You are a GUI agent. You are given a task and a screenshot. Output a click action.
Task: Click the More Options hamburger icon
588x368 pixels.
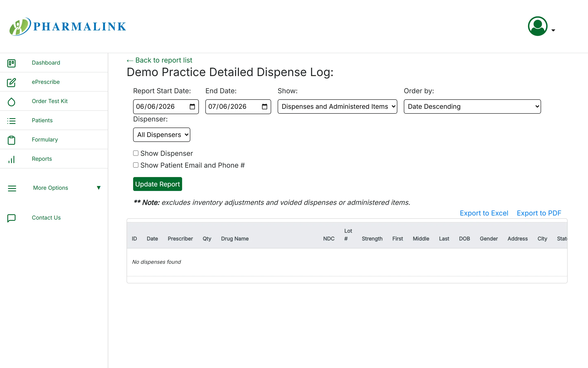pyautogui.click(x=12, y=188)
